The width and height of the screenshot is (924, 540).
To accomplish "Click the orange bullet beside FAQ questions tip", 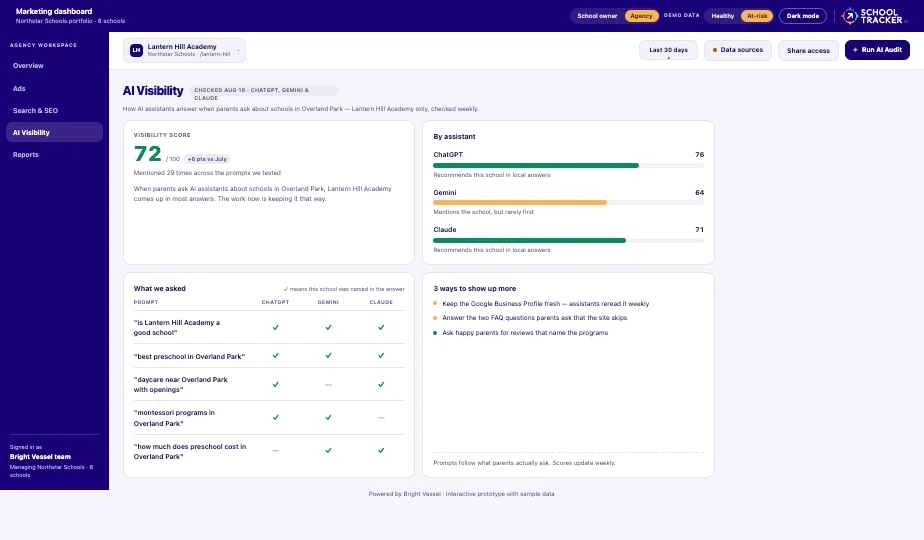I will pos(435,318).
